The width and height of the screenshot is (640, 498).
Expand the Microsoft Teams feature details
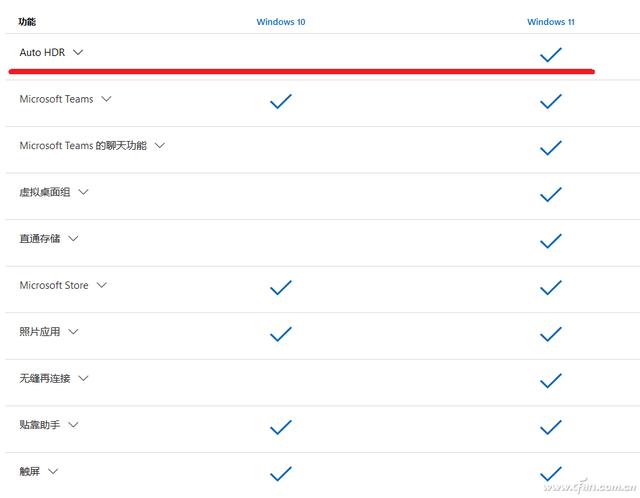point(106,99)
